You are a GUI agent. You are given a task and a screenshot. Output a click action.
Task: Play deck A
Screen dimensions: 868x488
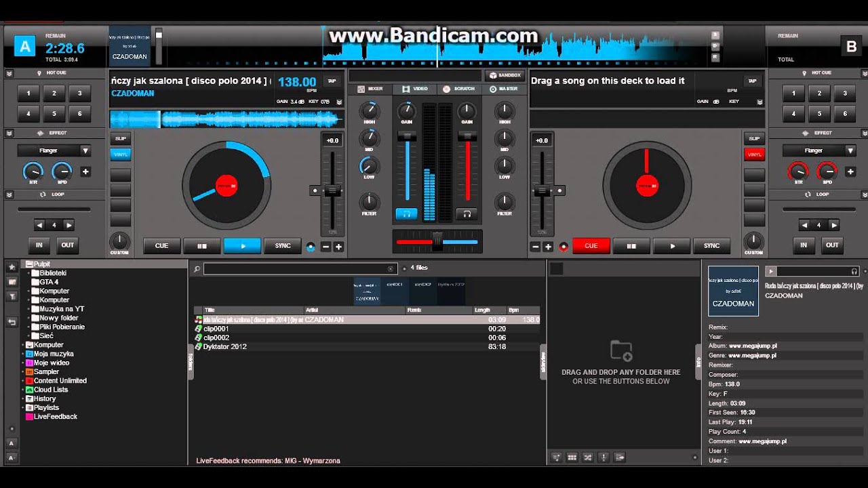pyautogui.click(x=242, y=246)
